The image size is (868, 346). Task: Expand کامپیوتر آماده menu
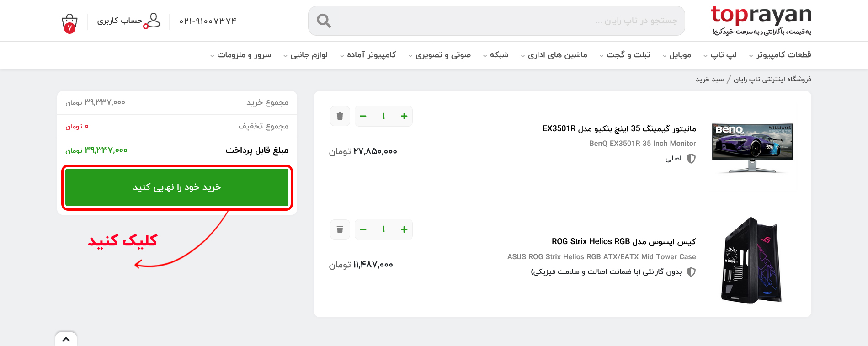click(x=368, y=55)
